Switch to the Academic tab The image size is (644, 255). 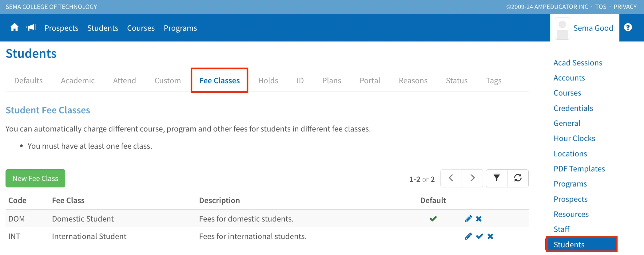click(78, 80)
